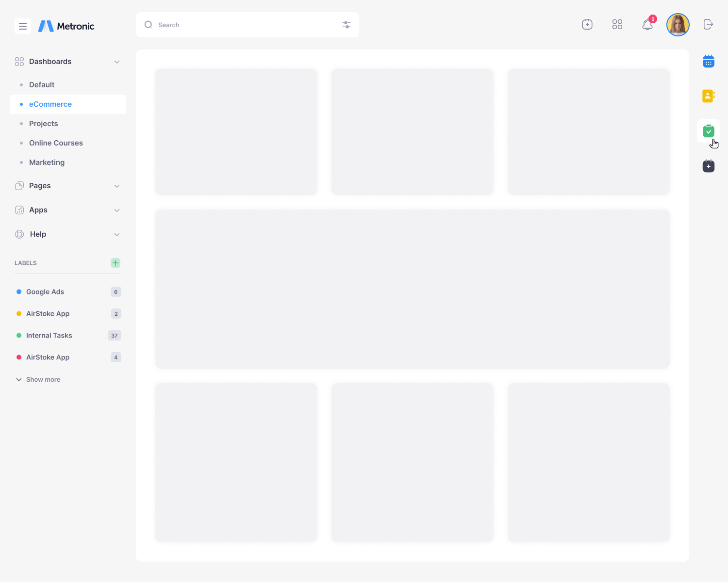Open the green task clipboard icon

[708, 131]
